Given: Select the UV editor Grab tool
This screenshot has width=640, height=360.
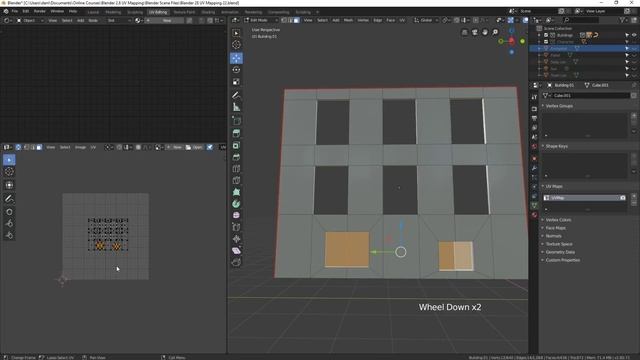Looking at the screenshot, I should point(9,212).
